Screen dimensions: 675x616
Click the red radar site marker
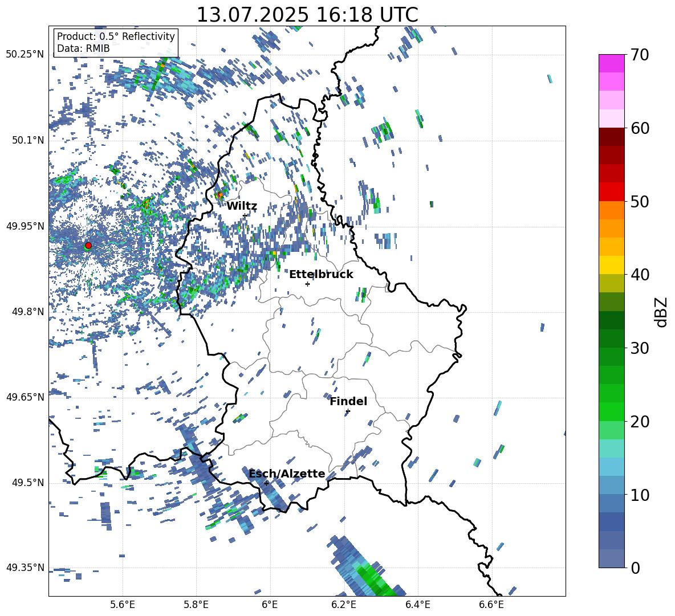coord(88,245)
